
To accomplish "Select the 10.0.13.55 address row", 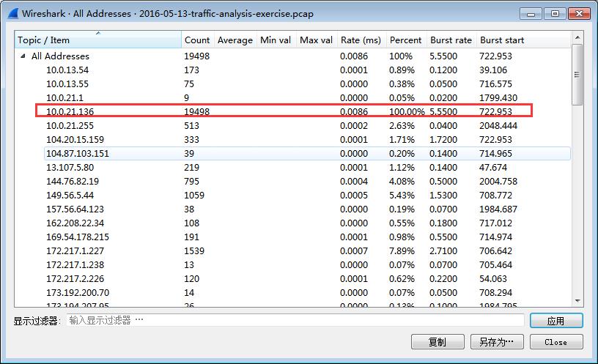I will click(x=292, y=83).
